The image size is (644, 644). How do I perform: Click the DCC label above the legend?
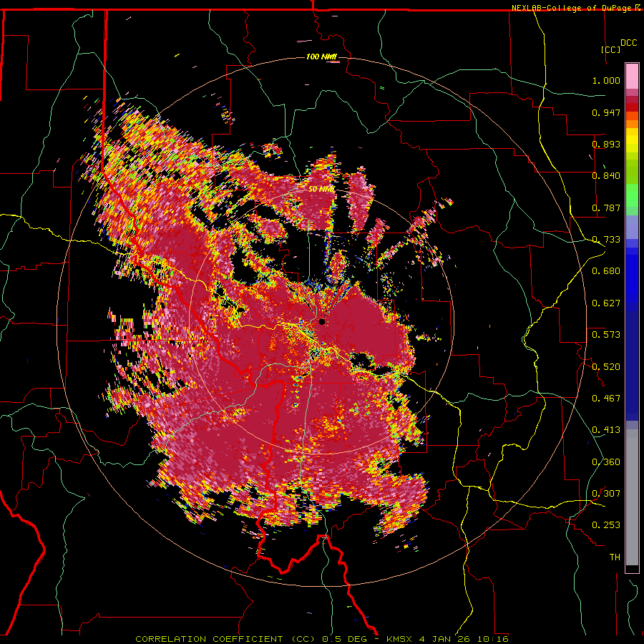pyautogui.click(x=629, y=43)
